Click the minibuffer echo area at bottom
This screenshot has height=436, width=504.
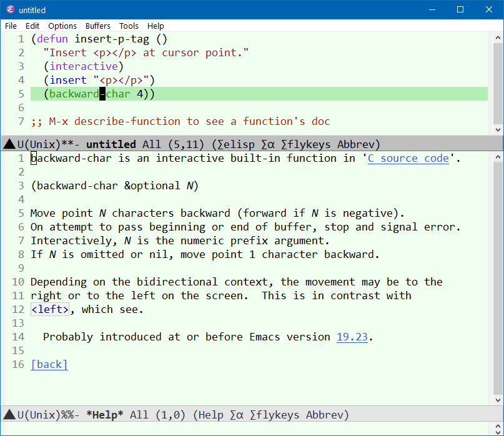(x=247, y=429)
